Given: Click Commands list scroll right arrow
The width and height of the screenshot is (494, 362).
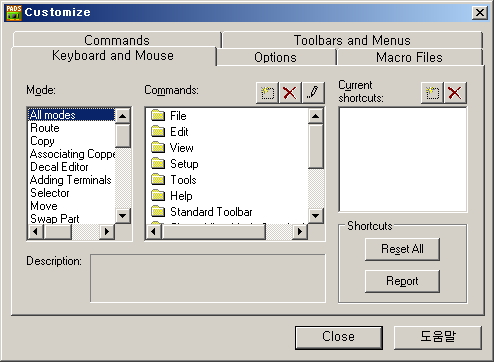Looking at the screenshot, I should tap(300, 231).
